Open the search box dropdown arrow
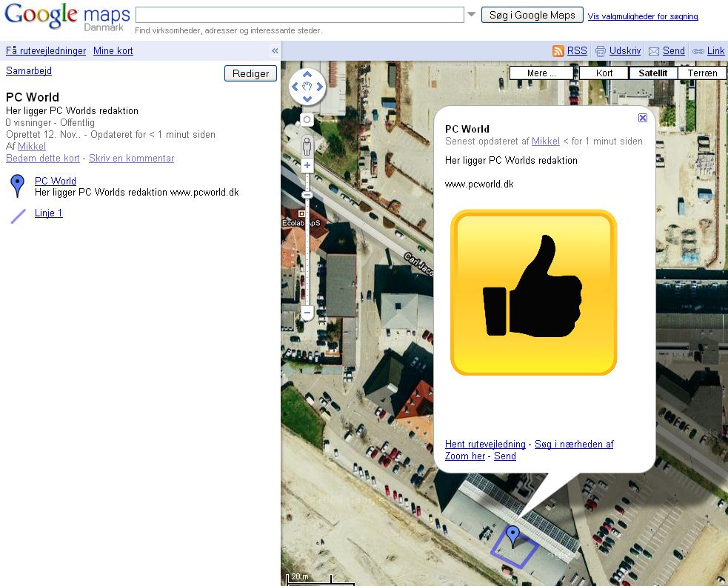Viewport: 728px width, 586px height. pos(471,14)
